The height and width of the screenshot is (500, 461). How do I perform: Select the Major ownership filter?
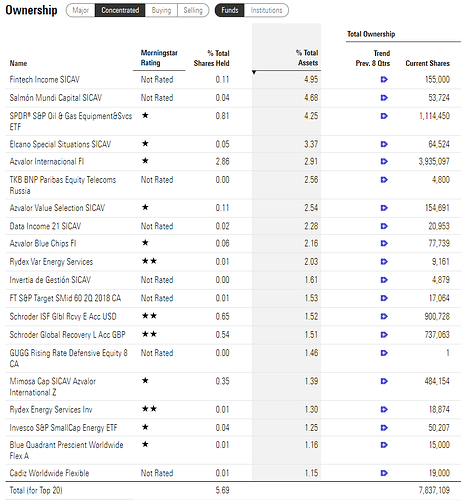pos(81,10)
